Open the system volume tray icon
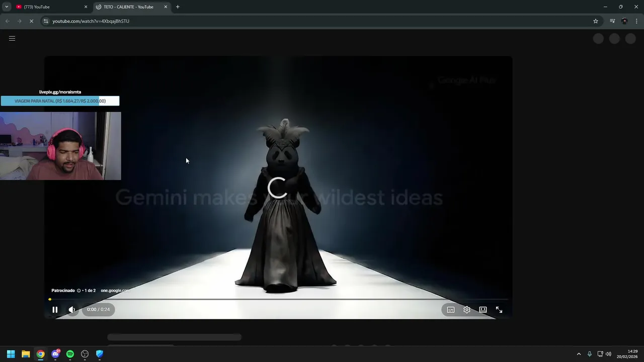The image size is (644, 362). 608,354
